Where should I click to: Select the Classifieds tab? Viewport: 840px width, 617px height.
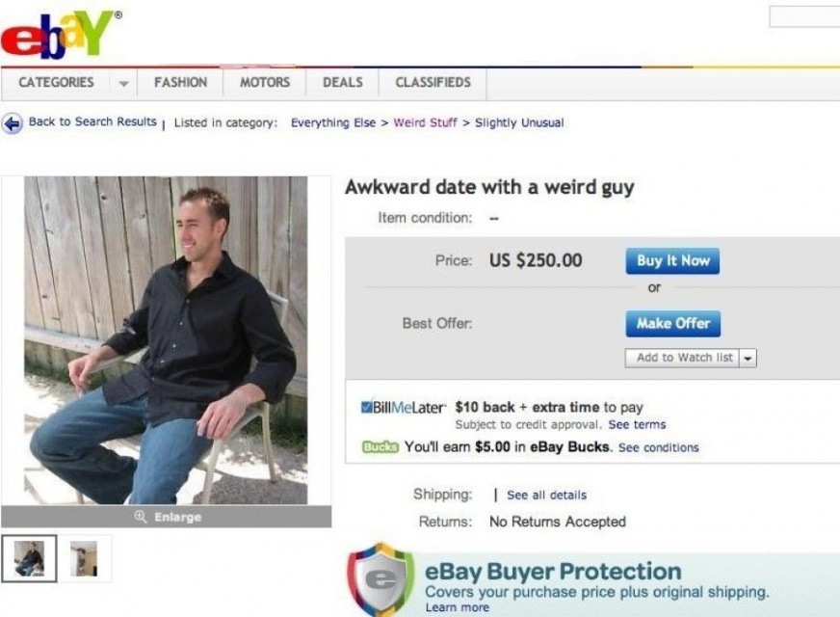pyautogui.click(x=433, y=83)
